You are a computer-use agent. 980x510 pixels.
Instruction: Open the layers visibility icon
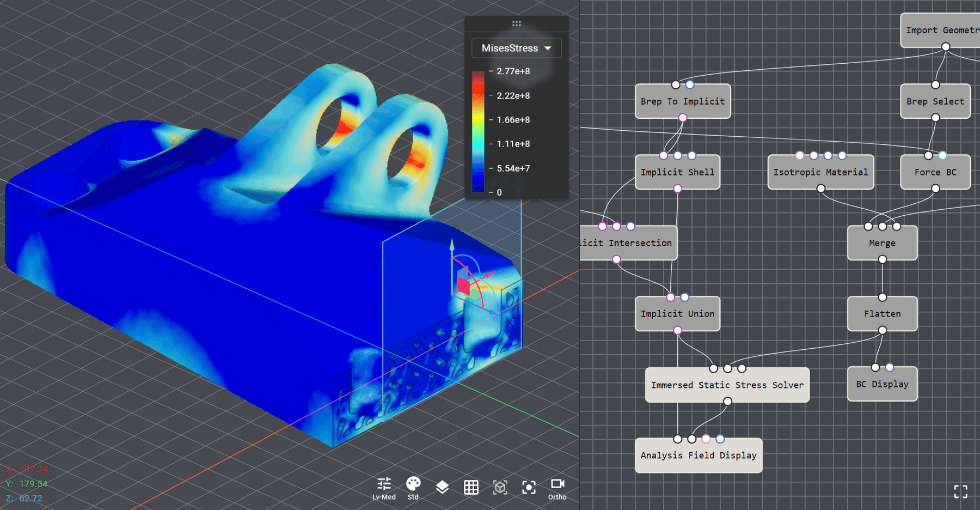(x=442, y=487)
